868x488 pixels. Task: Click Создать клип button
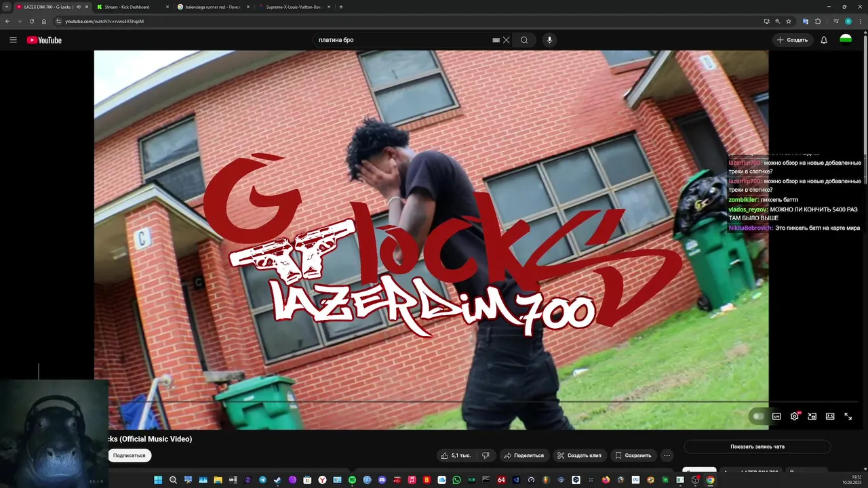578,455
